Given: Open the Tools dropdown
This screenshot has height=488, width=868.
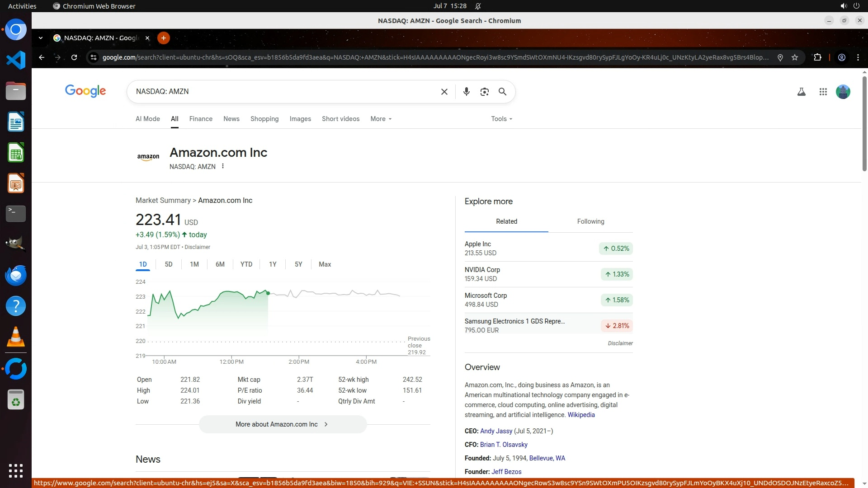Looking at the screenshot, I should pyautogui.click(x=501, y=119).
